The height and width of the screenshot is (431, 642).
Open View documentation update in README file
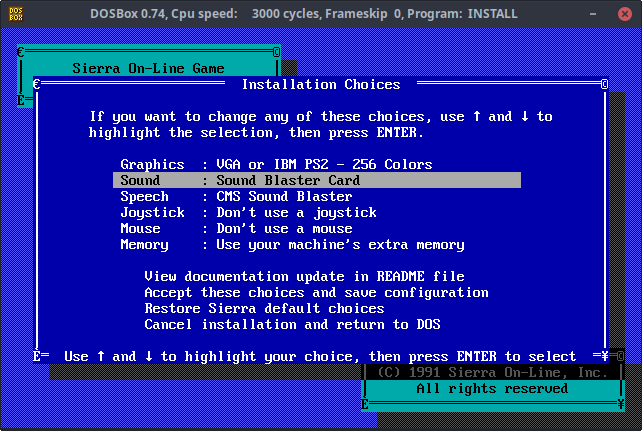[304, 276]
